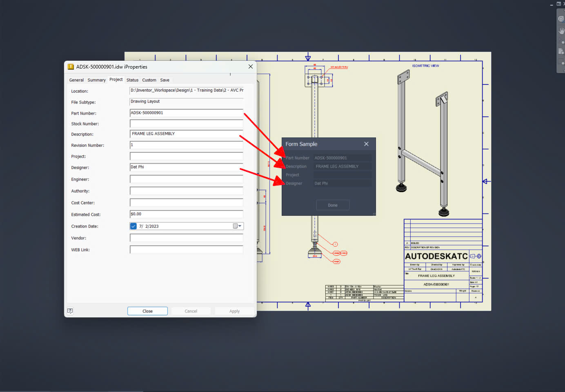
Task: Click Done in the Form Sample dialog
Action: [333, 205]
